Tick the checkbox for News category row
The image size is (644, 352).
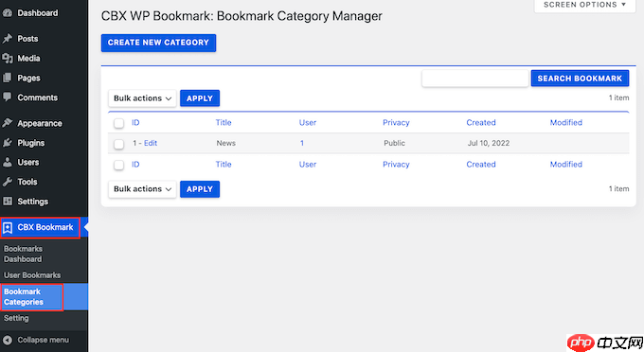point(118,144)
